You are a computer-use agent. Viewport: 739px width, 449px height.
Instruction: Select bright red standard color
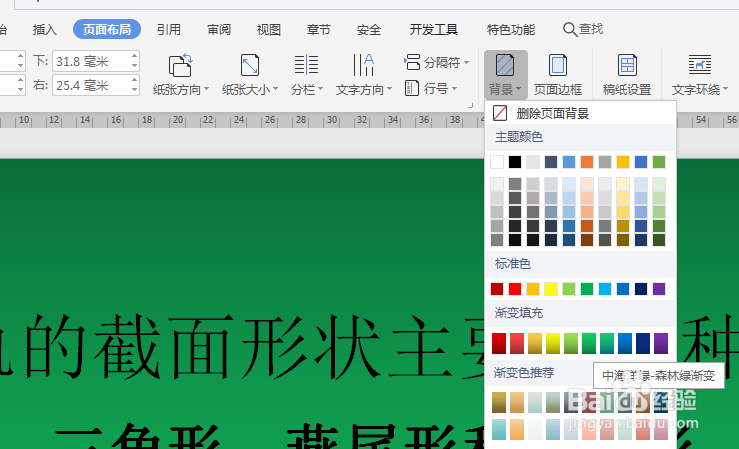pyautogui.click(x=515, y=289)
